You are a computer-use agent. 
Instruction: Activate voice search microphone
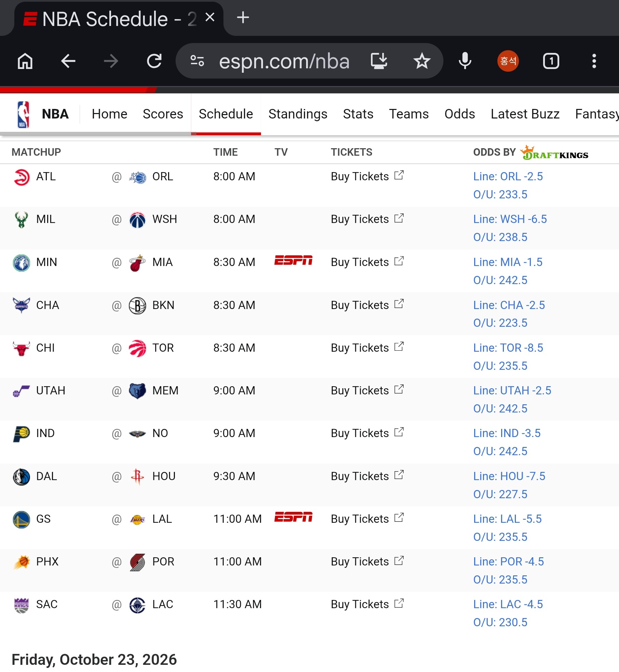(465, 61)
